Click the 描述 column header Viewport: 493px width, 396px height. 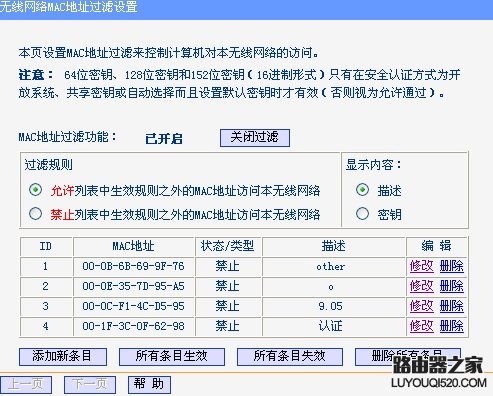coord(334,246)
